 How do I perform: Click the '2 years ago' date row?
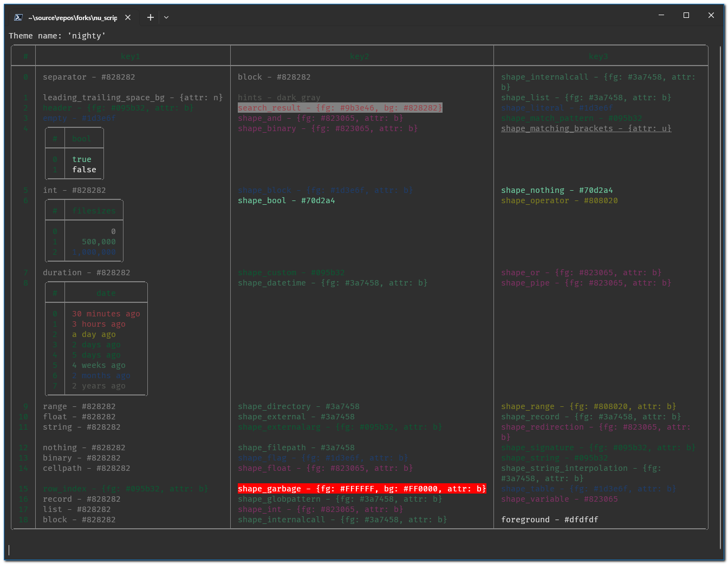[99, 386]
